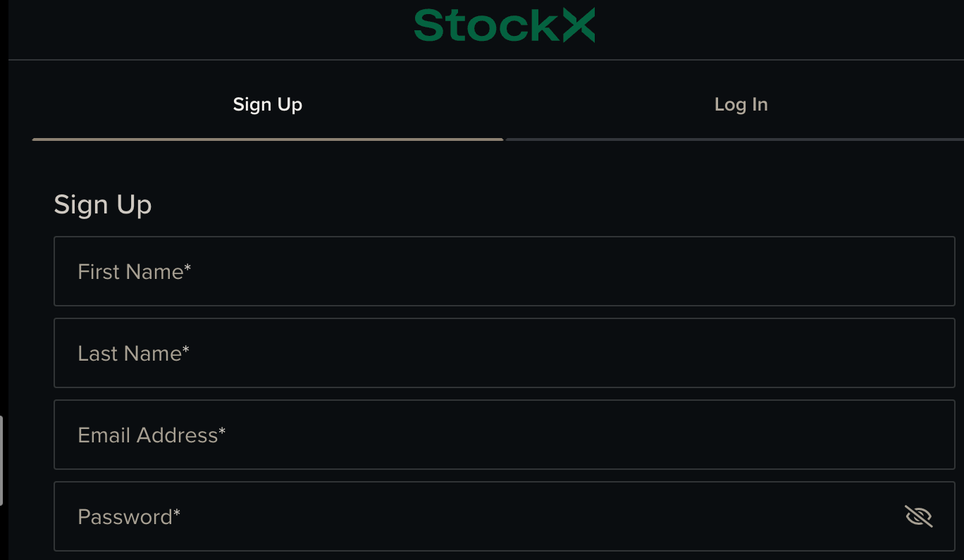Click the First Name placeholder text
The width and height of the screenshot is (964, 560).
[x=134, y=271]
